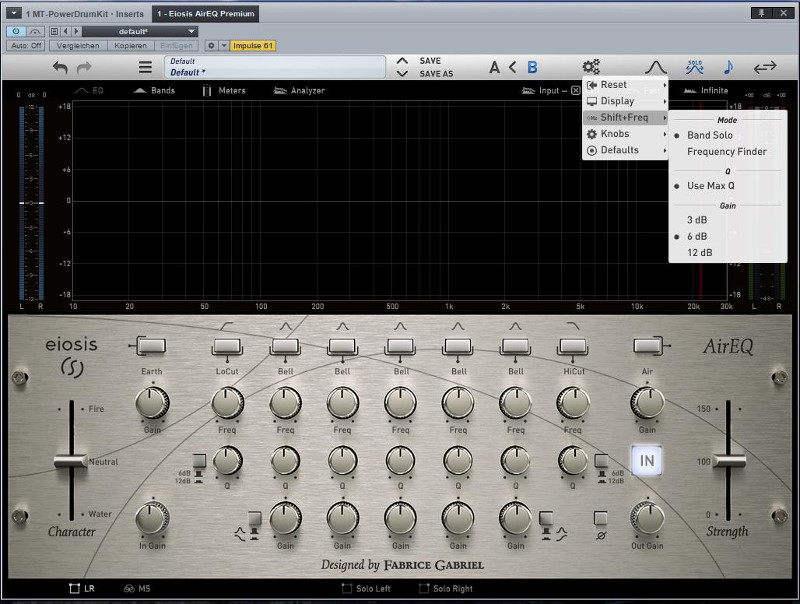Expand the Knobs submenu
Screen dimensions: 800x604
point(625,134)
